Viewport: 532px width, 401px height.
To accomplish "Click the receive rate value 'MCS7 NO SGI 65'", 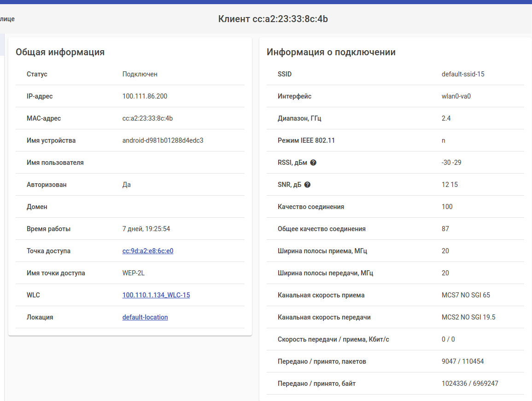I will click(x=466, y=295).
